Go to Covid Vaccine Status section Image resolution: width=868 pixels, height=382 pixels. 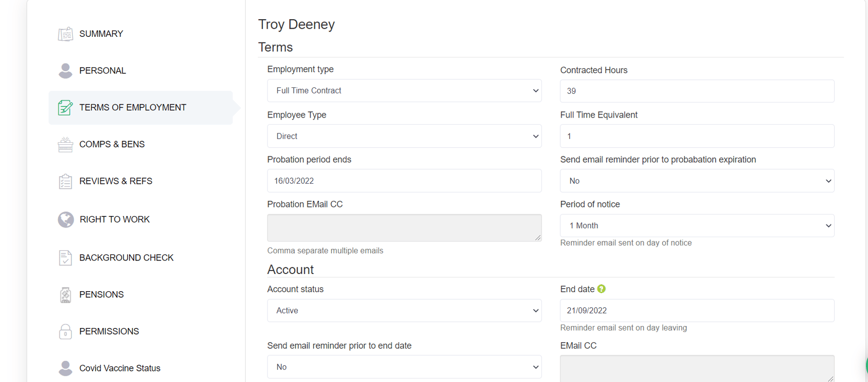coord(120,368)
